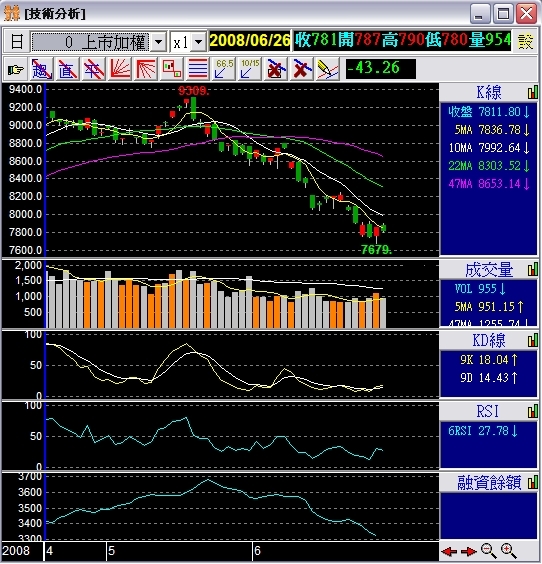Select the red and green boxes tool
This screenshot has height=564, width=542.
point(172,69)
